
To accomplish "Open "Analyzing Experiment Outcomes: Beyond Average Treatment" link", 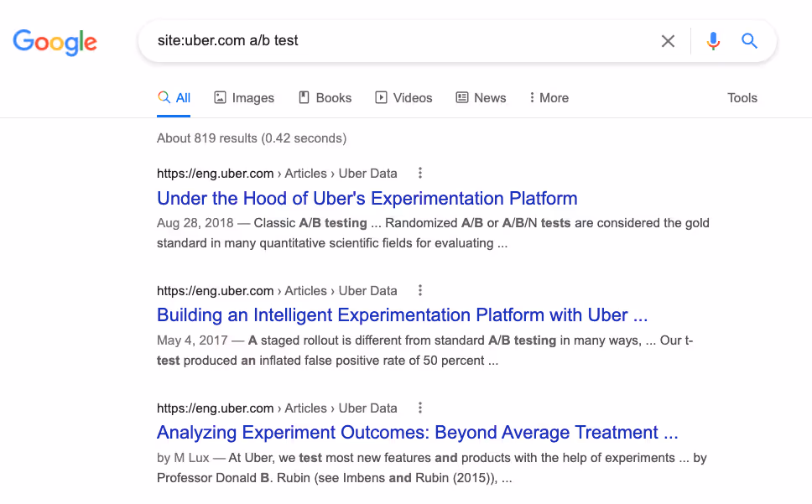I will (x=418, y=432).
